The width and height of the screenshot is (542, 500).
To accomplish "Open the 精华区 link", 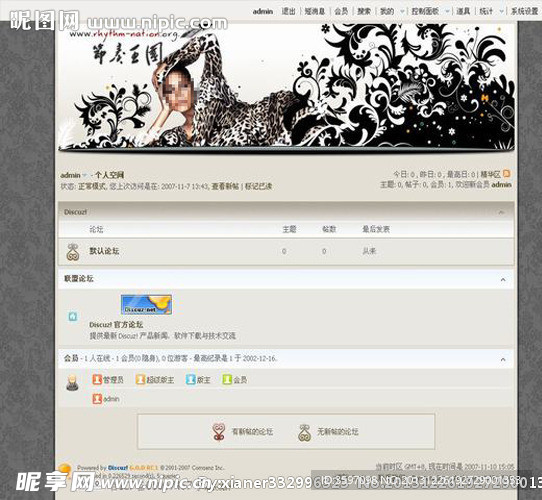I will (x=491, y=174).
